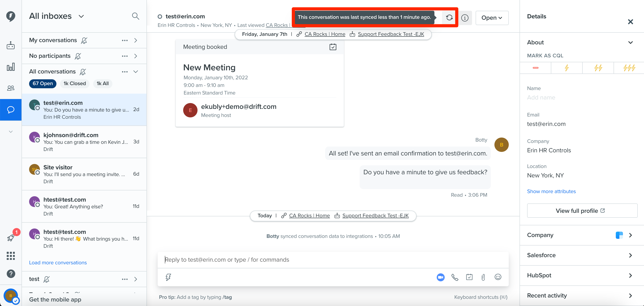This screenshot has height=306, width=644.
Task: Open the kjohnson@drift.com conversation
Action: point(84,142)
